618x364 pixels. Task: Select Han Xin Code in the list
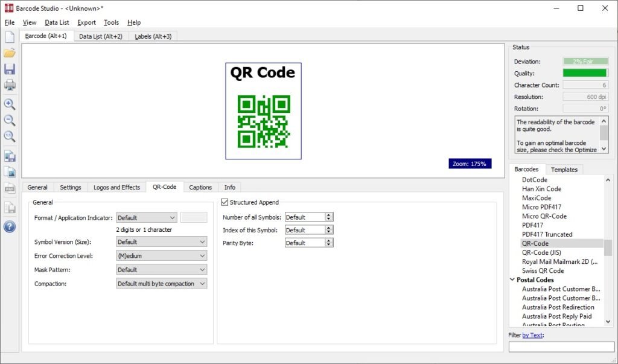541,189
